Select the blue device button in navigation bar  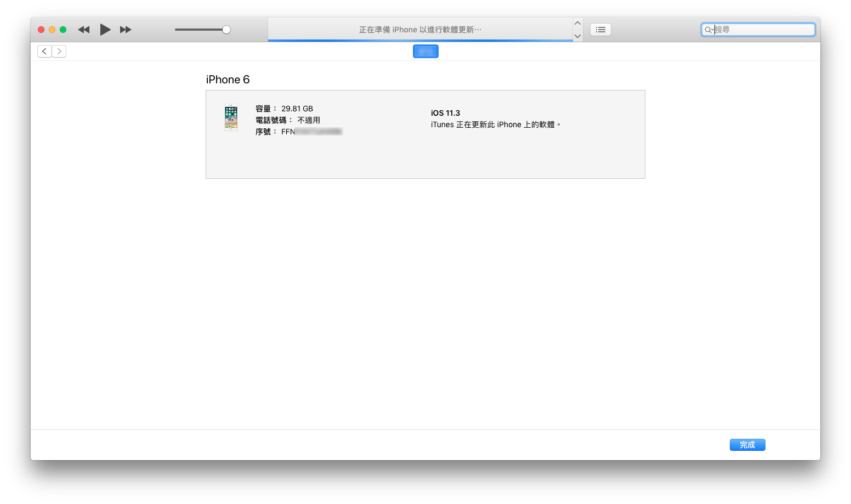(426, 51)
